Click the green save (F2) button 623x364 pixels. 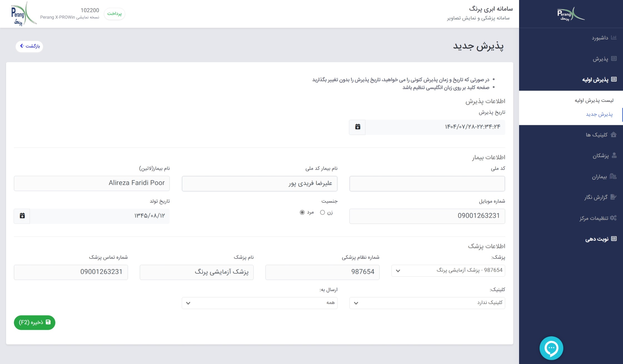(x=34, y=322)
